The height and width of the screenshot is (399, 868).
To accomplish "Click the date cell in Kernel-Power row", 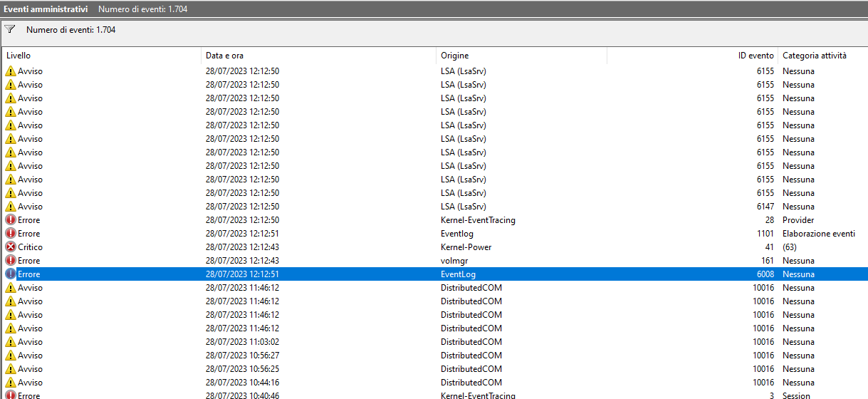I will point(242,247).
